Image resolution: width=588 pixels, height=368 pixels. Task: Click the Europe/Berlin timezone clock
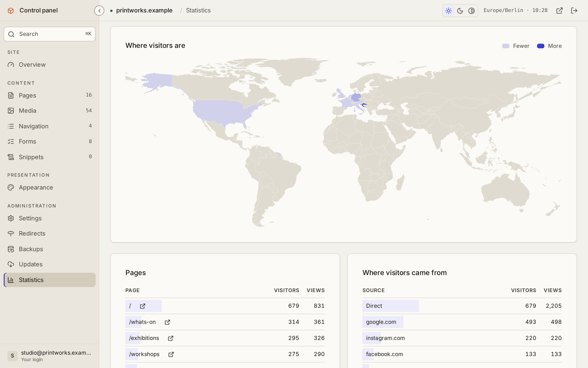point(515,10)
